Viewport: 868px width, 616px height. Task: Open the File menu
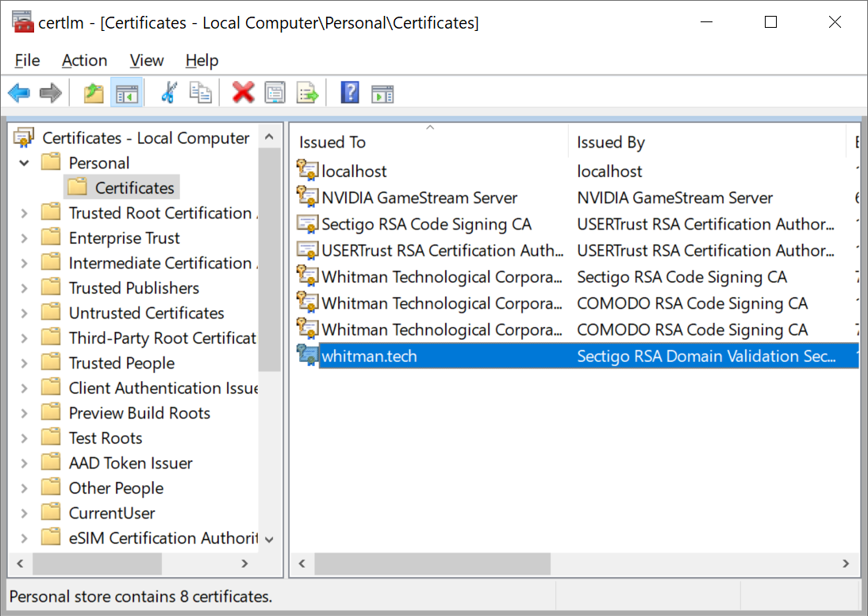(27, 60)
